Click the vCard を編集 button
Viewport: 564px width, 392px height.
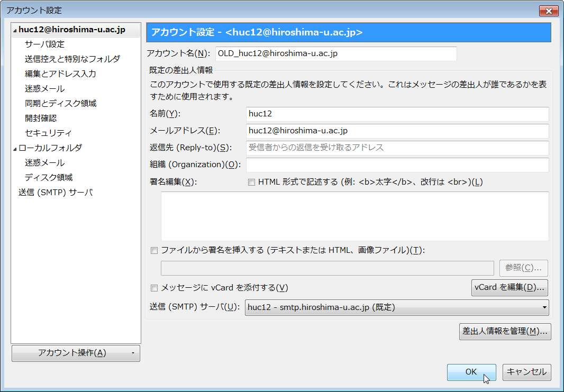pyautogui.click(x=510, y=288)
